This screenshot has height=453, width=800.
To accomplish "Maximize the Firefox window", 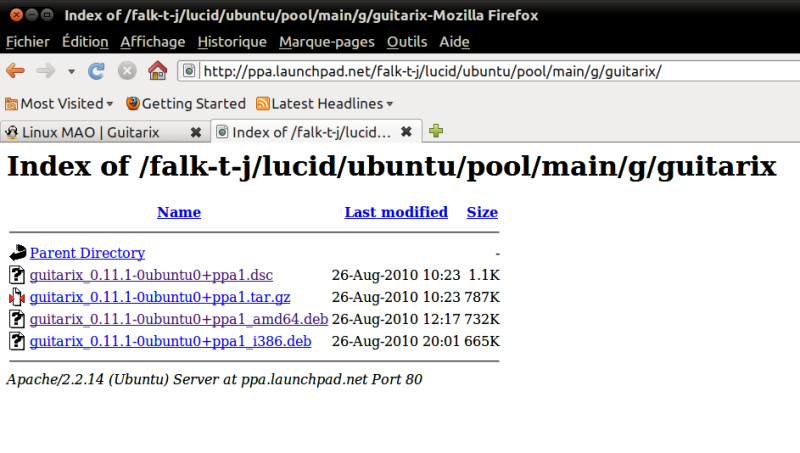I will click(47, 15).
